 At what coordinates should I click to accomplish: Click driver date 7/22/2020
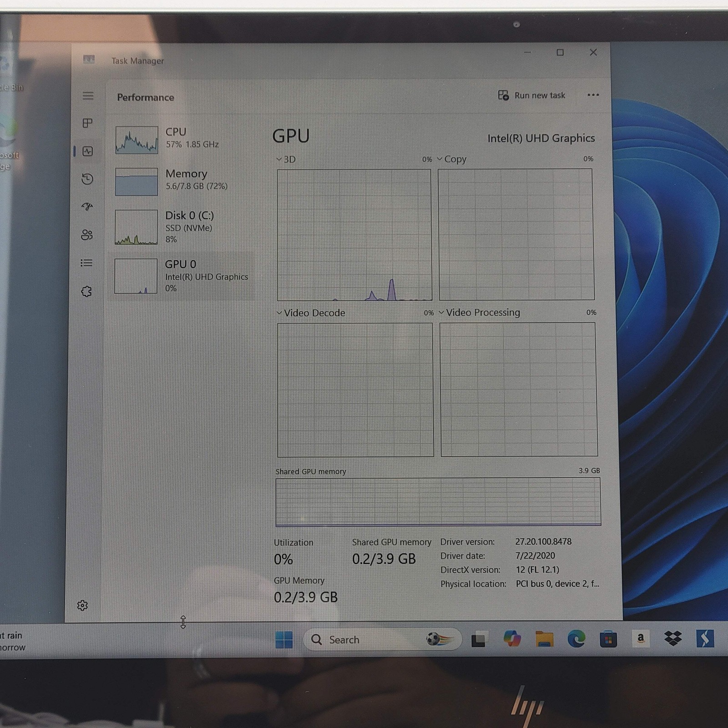pos(535,556)
